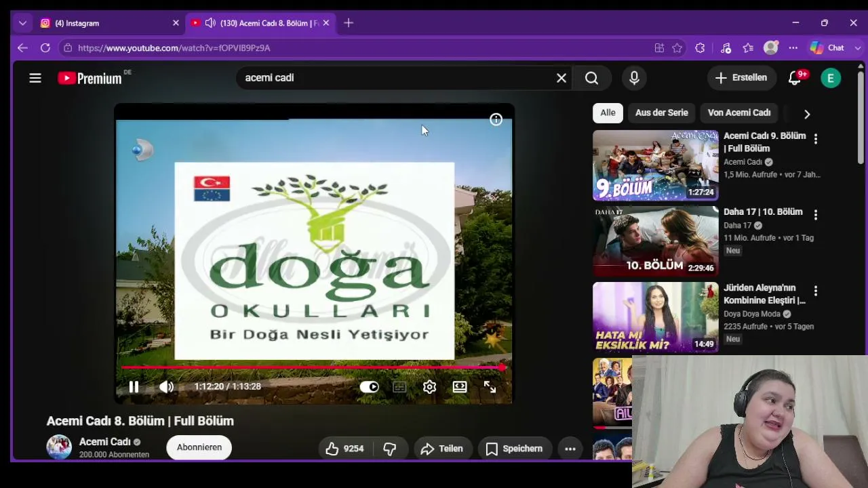View site information icon beside URL

[66, 48]
